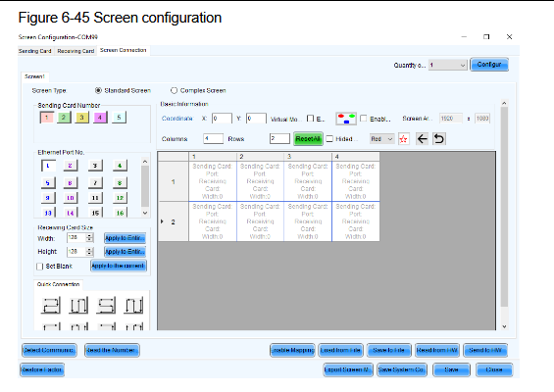Select Ethernet port number 8
The height and width of the screenshot is (392, 554).
(120, 182)
